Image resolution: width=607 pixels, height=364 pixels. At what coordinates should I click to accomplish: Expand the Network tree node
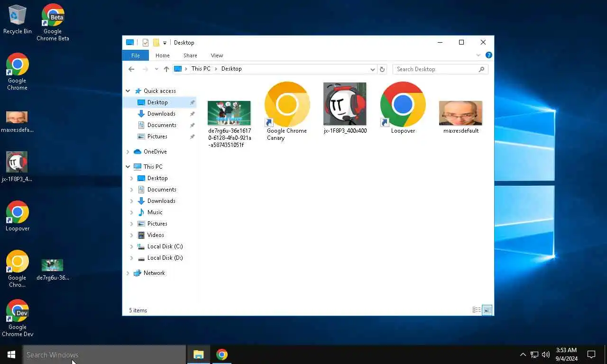(128, 273)
